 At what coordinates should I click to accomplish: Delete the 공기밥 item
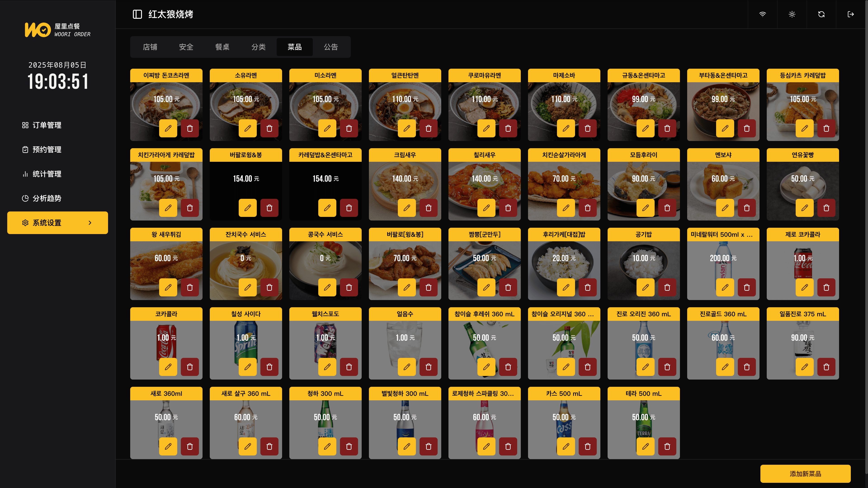(667, 287)
